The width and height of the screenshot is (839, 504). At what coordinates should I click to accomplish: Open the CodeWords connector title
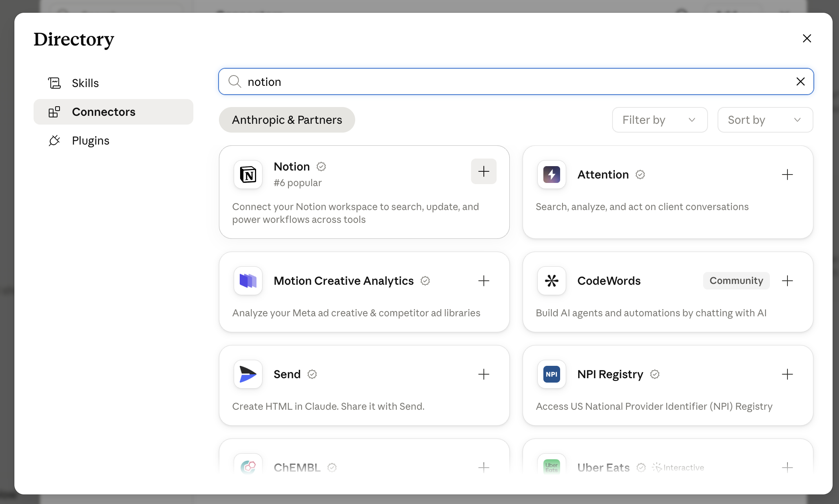pos(609,281)
